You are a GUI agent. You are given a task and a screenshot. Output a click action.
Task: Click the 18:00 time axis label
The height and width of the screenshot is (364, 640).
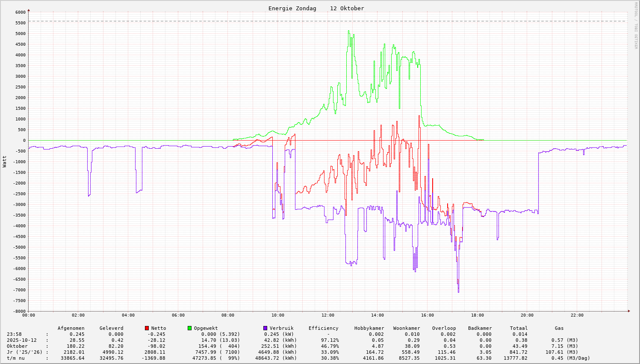[x=477, y=315]
